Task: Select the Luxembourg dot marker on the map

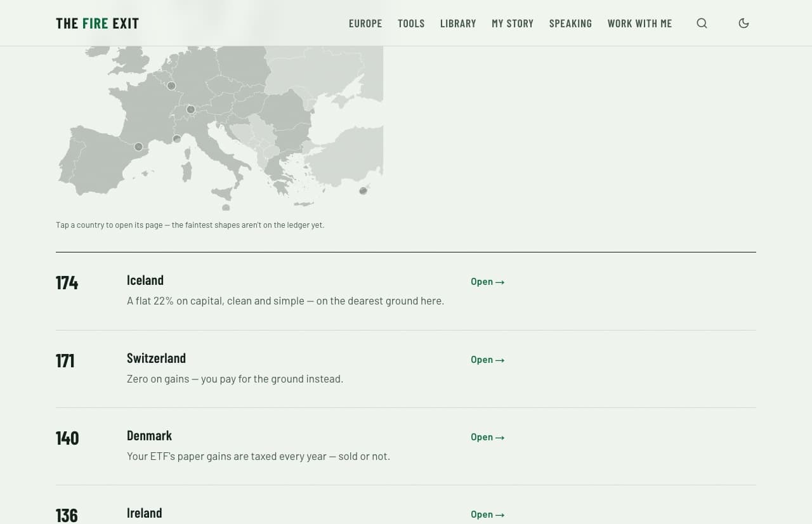Action: pos(171,86)
